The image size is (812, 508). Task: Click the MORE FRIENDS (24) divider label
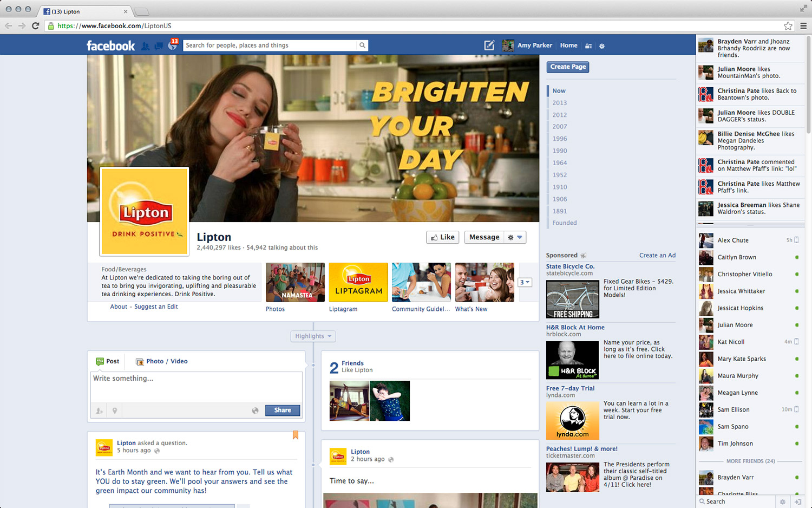750,461
